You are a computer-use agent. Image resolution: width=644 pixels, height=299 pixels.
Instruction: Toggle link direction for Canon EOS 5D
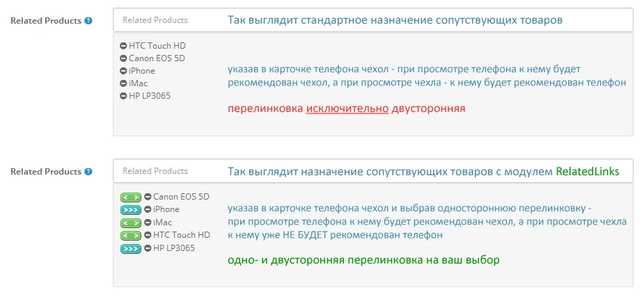(x=131, y=197)
